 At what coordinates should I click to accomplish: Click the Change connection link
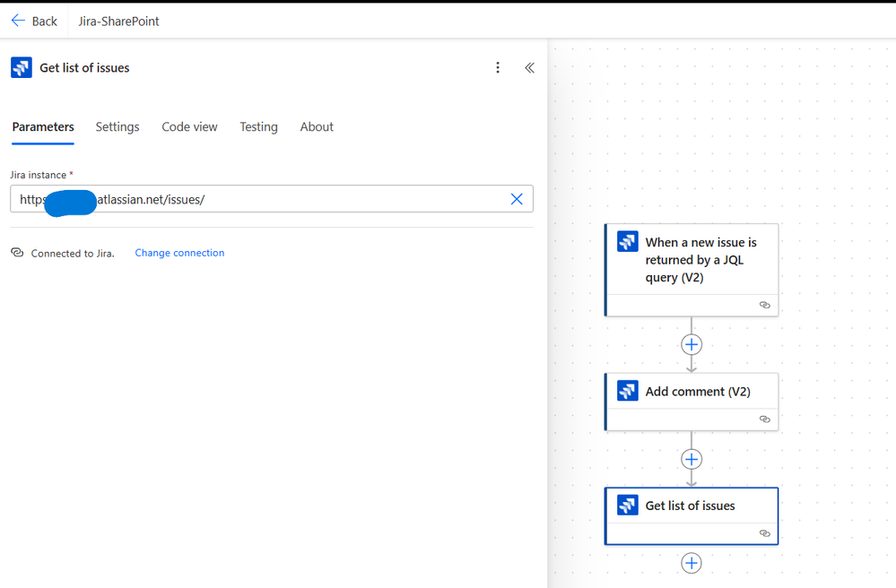point(179,253)
